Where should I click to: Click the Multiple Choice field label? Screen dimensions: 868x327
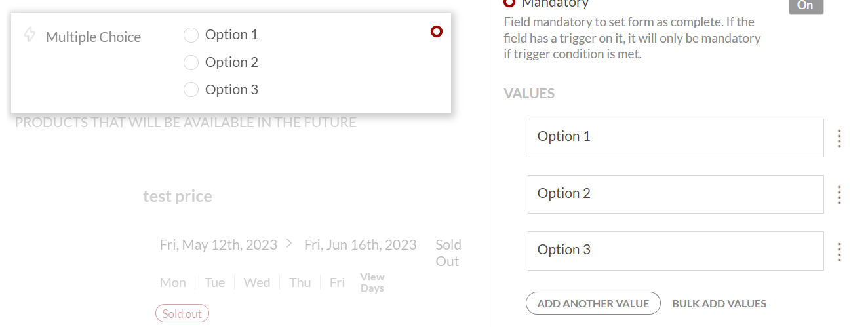(x=93, y=37)
